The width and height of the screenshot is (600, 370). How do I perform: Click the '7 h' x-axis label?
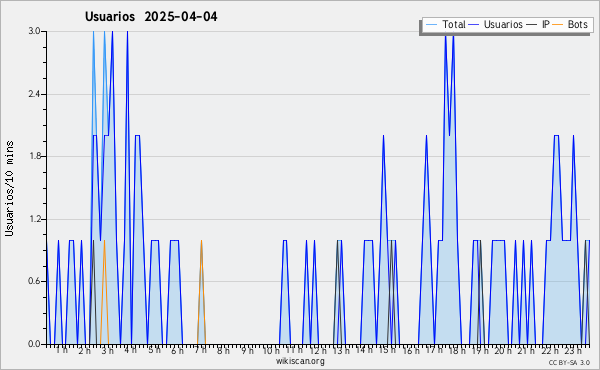[x=200, y=350]
